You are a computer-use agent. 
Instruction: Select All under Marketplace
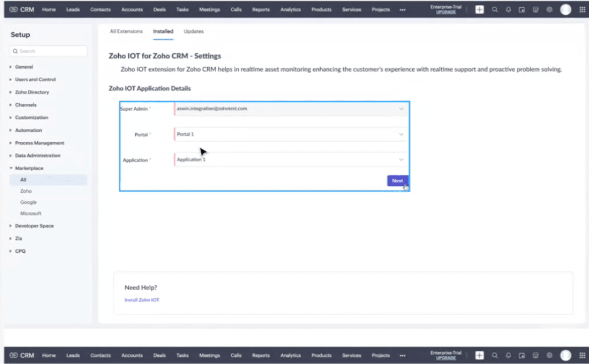coord(48,180)
